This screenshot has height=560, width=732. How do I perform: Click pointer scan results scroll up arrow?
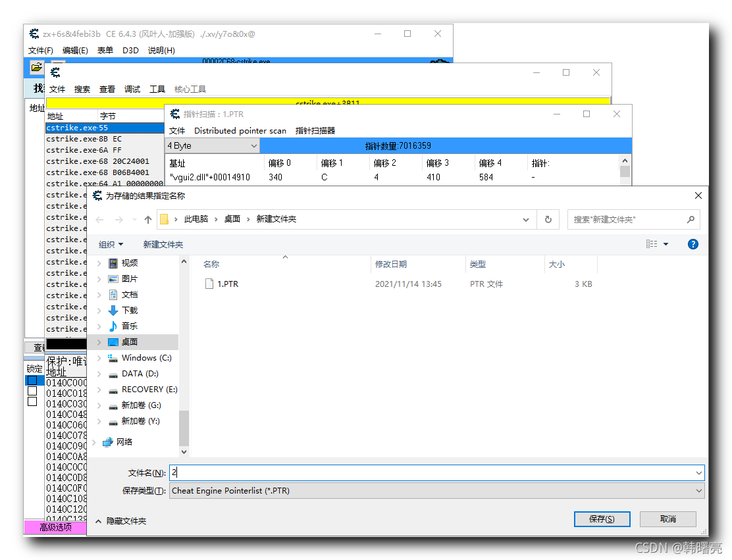pos(625,161)
